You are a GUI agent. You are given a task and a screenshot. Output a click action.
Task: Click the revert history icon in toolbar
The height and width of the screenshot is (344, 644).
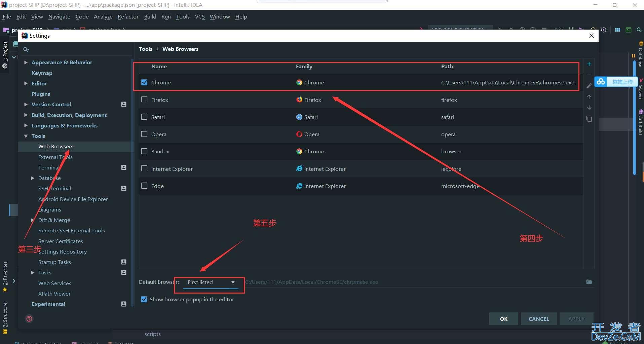click(604, 30)
